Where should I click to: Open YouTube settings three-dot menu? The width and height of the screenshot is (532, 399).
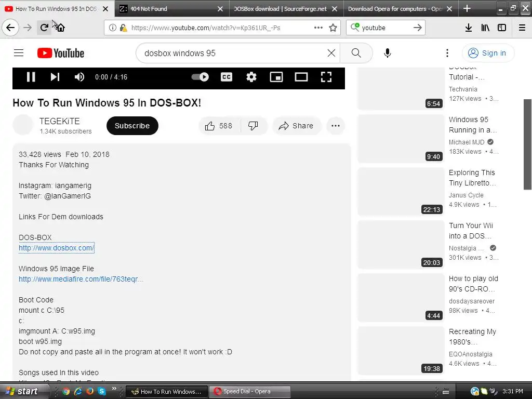tap(447, 53)
